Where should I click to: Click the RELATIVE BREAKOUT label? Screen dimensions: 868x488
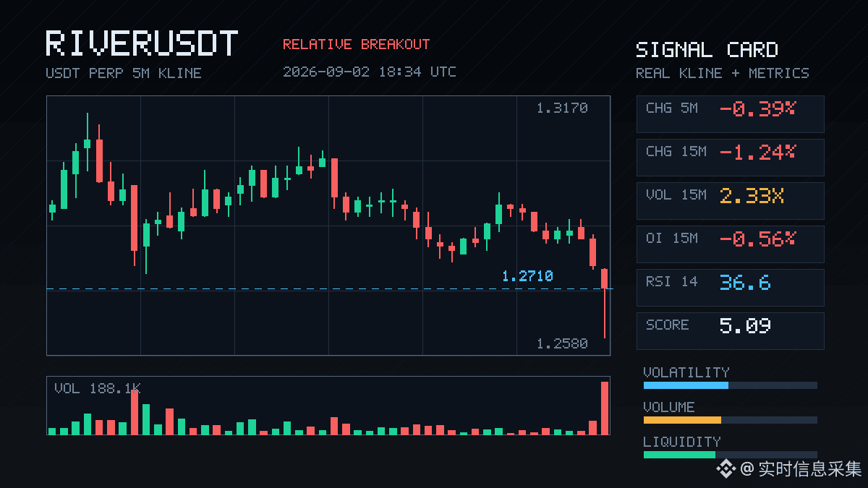pos(356,44)
